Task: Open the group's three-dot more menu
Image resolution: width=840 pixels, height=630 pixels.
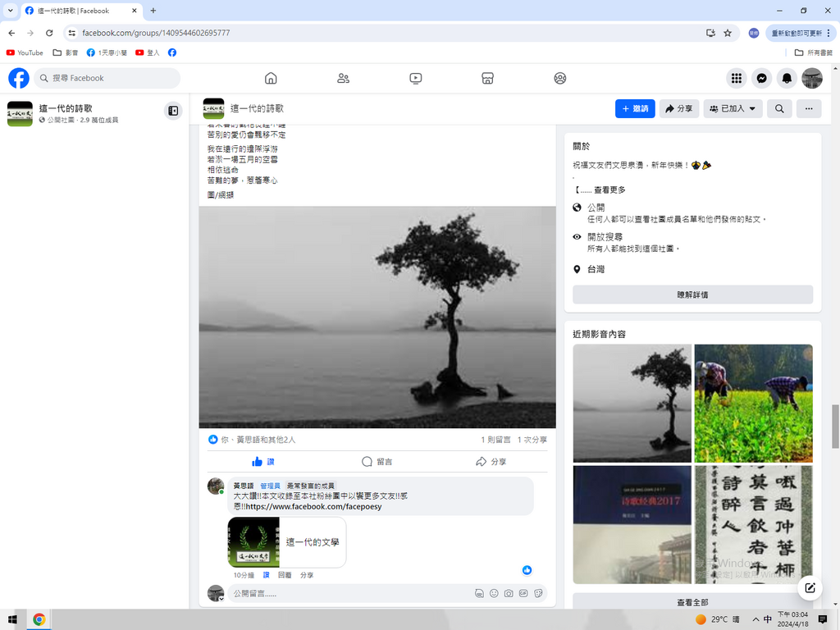Action: 809,108
